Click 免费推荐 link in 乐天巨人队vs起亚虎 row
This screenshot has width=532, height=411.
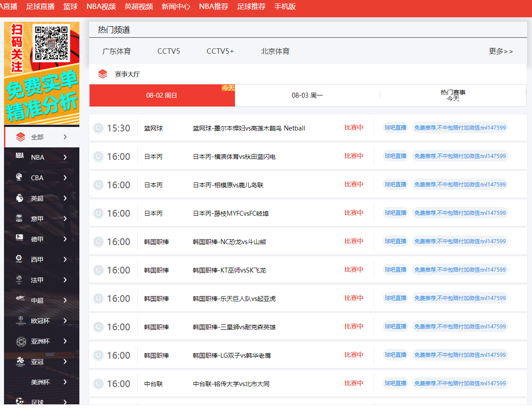coord(460,298)
